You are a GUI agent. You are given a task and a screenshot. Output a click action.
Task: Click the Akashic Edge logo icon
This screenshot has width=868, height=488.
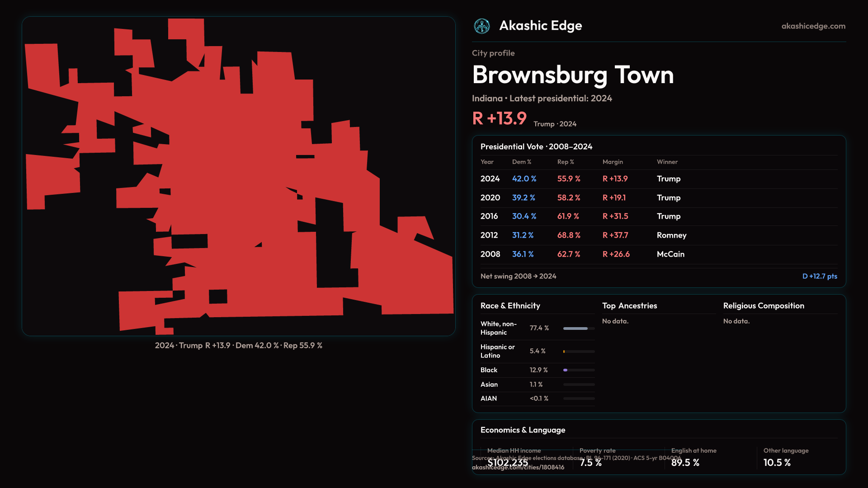pyautogui.click(x=481, y=26)
